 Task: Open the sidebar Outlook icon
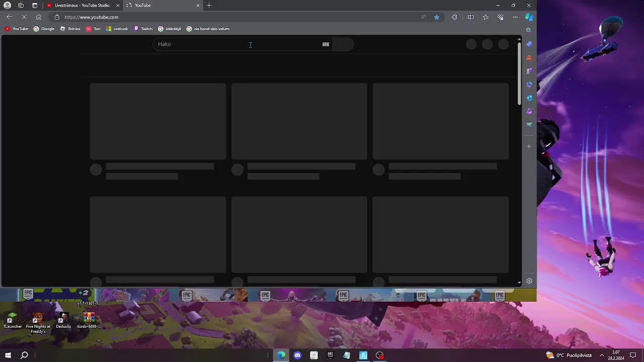coord(529,98)
